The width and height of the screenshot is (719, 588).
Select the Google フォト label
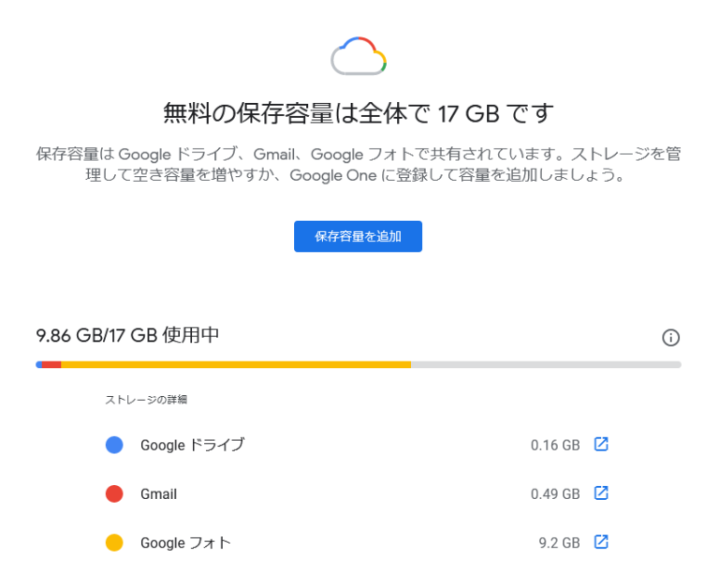click(185, 542)
